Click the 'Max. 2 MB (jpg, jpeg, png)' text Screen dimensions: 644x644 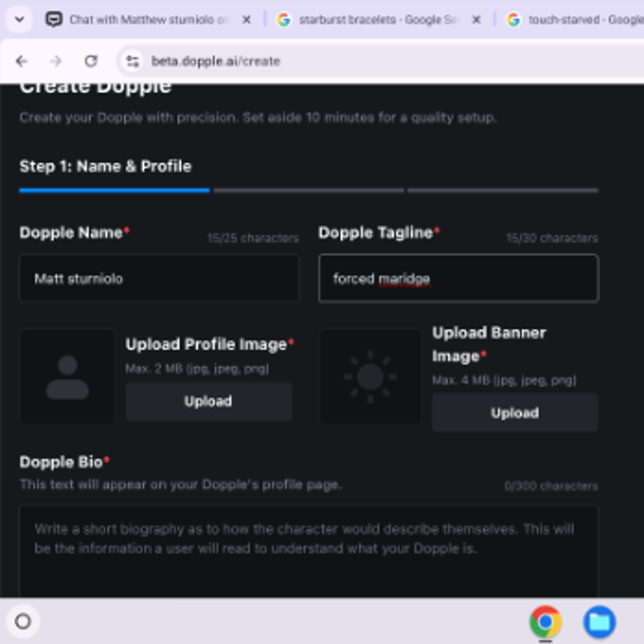point(197,369)
